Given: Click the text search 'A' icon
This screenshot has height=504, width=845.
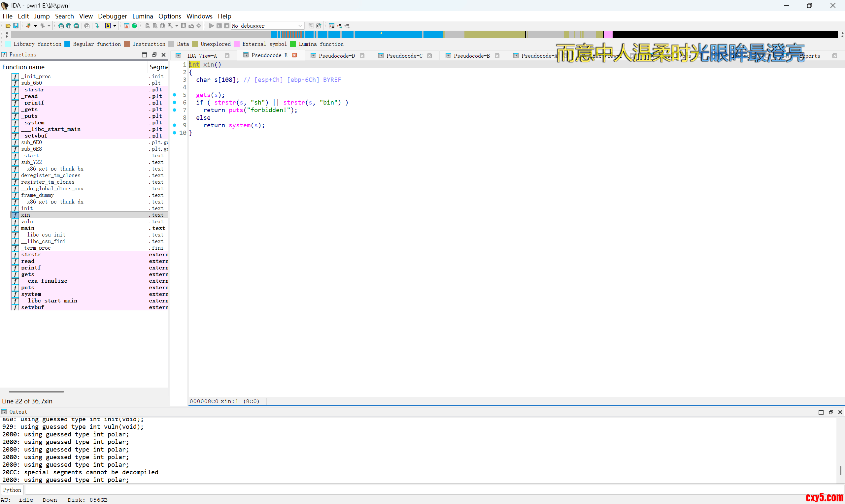Looking at the screenshot, I should (108, 26).
